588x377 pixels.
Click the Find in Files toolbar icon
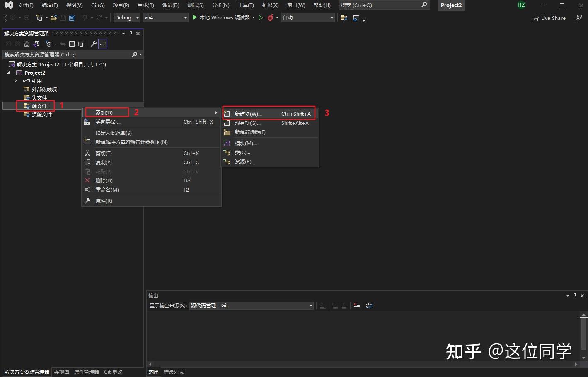click(x=344, y=18)
